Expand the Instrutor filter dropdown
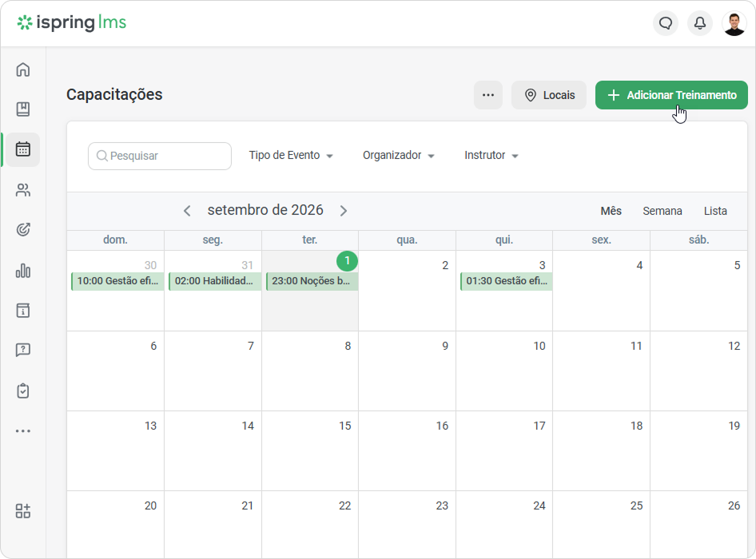Image resolution: width=756 pixels, height=559 pixels. tap(491, 155)
